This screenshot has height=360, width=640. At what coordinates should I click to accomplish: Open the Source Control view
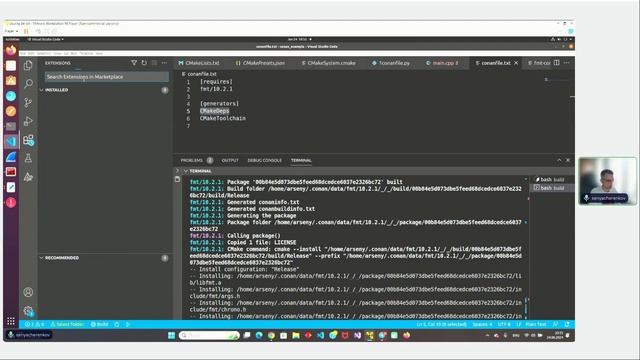coord(28,102)
